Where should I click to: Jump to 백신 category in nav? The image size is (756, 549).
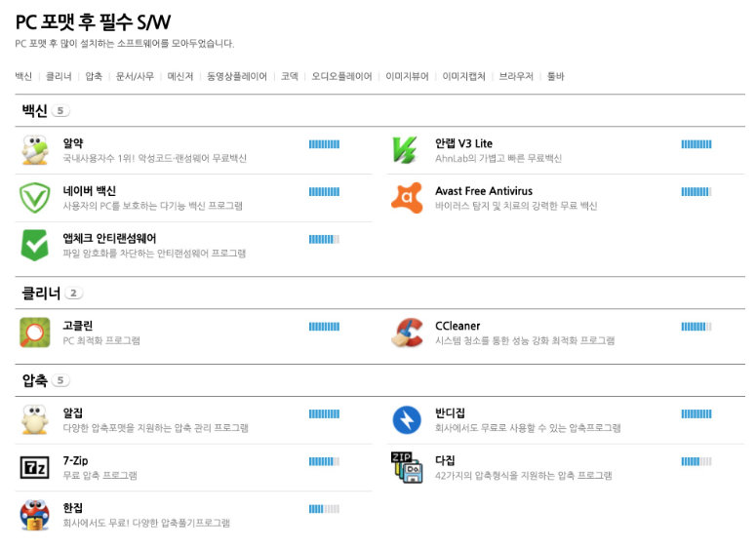point(23,76)
